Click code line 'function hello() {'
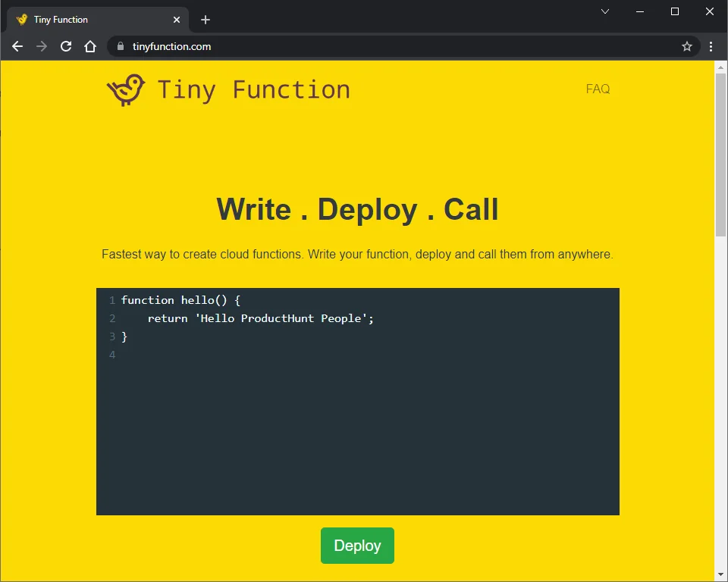This screenshot has width=728, height=582. (x=180, y=300)
